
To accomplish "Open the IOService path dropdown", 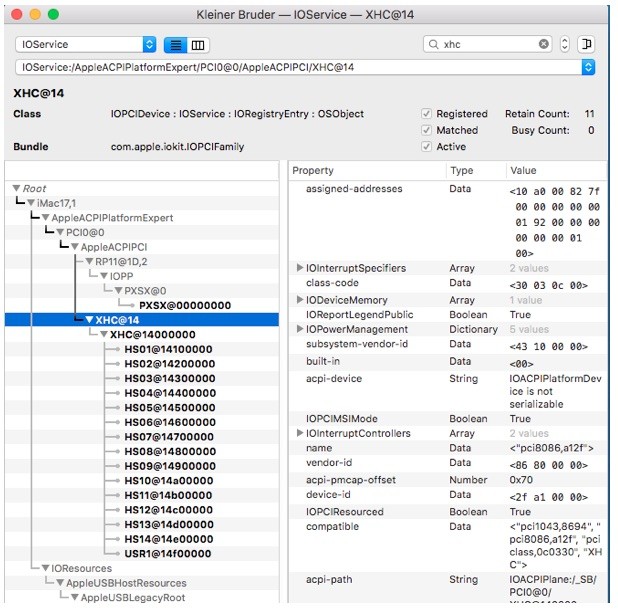I will 588,67.
